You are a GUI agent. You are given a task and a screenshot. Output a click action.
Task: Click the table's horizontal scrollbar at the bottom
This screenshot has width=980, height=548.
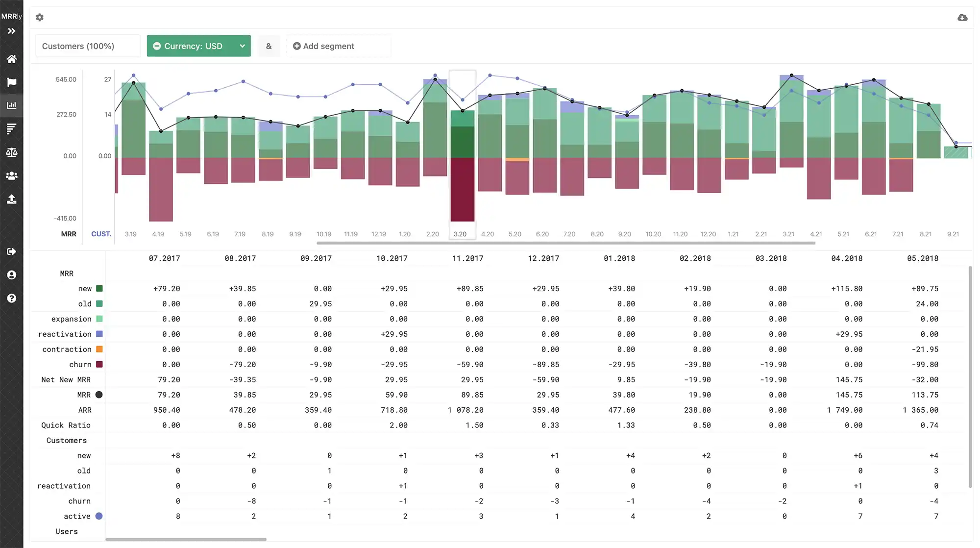pos(186,540)
